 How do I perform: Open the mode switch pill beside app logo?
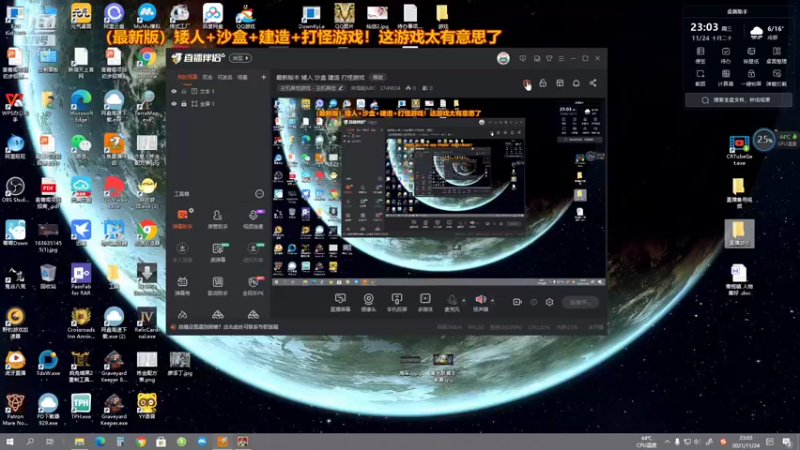[x=241, y=58]
